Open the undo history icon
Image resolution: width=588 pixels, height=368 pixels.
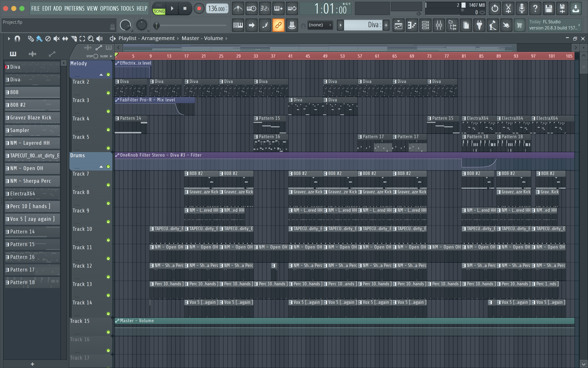coord(495,9)
